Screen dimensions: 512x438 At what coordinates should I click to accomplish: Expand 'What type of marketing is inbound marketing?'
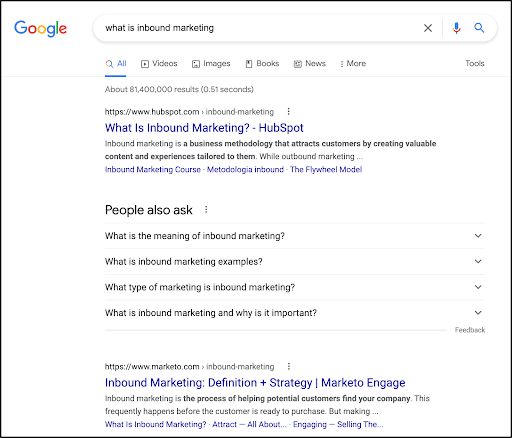[x=295, y=287]
